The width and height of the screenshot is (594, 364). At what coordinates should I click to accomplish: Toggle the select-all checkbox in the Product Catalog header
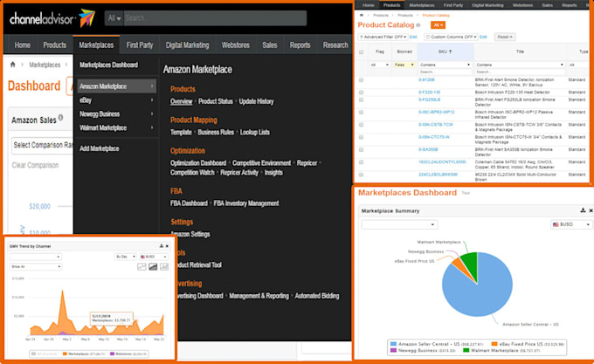tap(361, 52)
